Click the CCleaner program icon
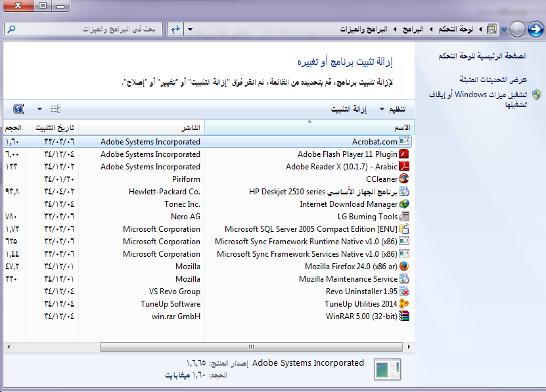Screen dimensions: 546x392 [404, 179]
